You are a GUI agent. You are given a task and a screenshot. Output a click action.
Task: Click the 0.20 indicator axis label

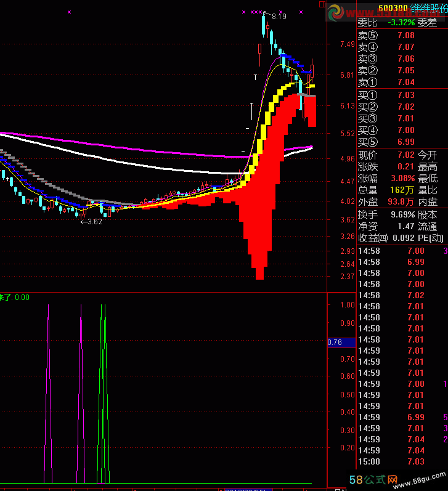pos(348,448)
